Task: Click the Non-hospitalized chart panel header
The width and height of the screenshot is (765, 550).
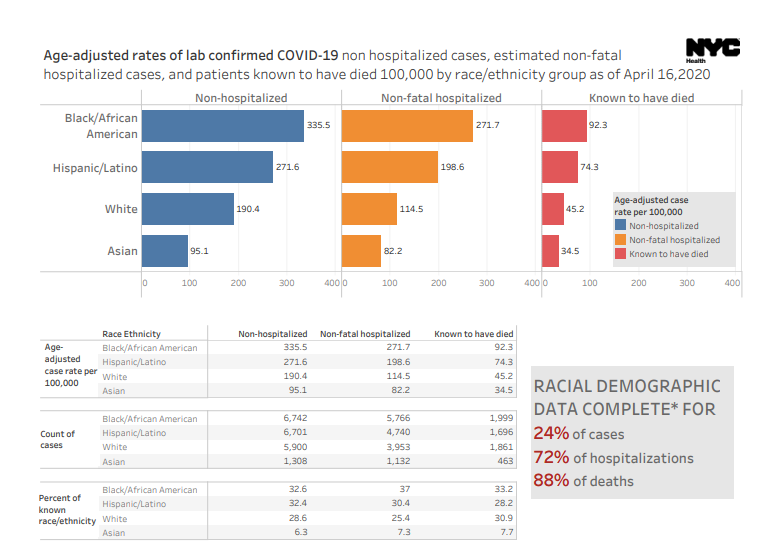Action: [240, 98]
